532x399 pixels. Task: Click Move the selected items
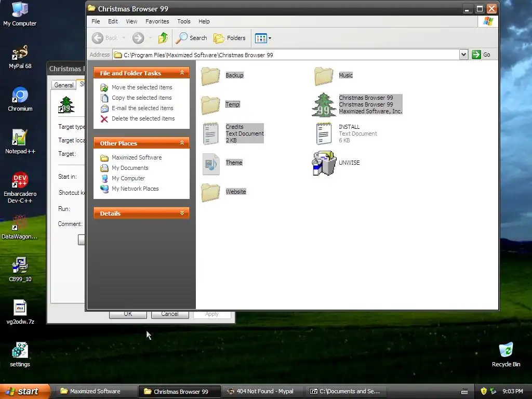coord(142,87)
